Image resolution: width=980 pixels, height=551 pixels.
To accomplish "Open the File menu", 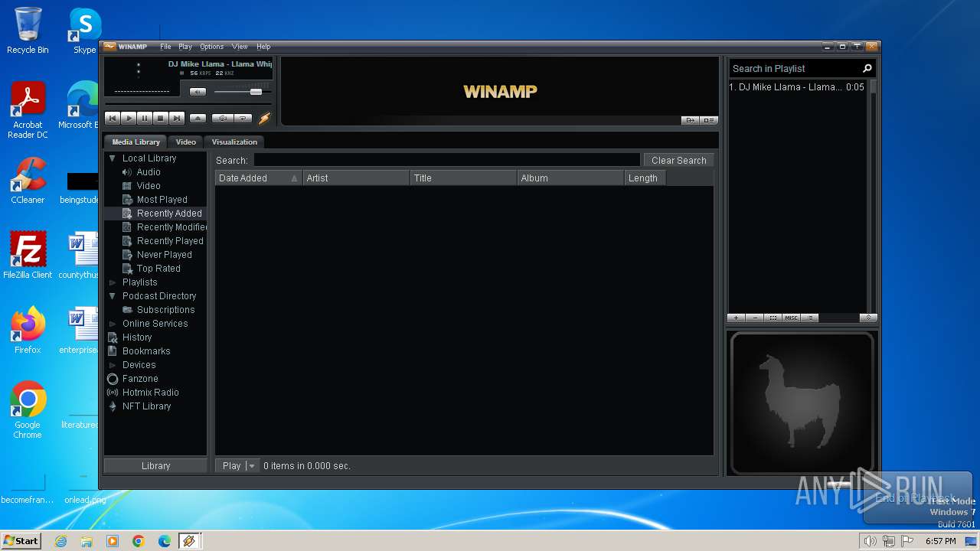I will click(165, 47).
